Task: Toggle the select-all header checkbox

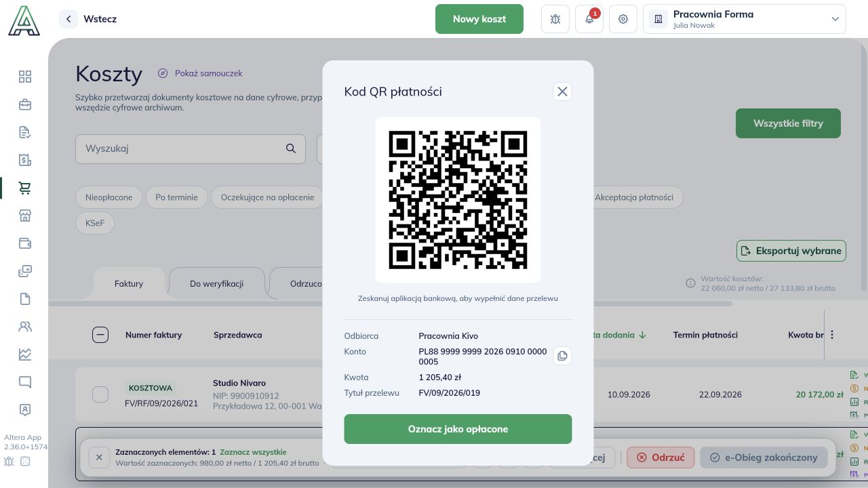Action: [100, 335]
